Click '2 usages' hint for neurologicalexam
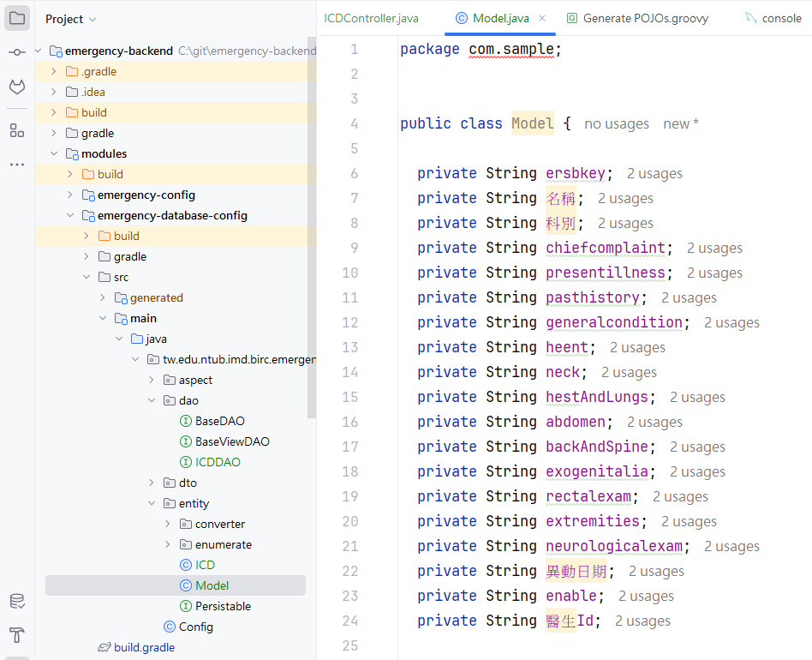This screenshot has height=660, width=812. [x=731, y=547]
